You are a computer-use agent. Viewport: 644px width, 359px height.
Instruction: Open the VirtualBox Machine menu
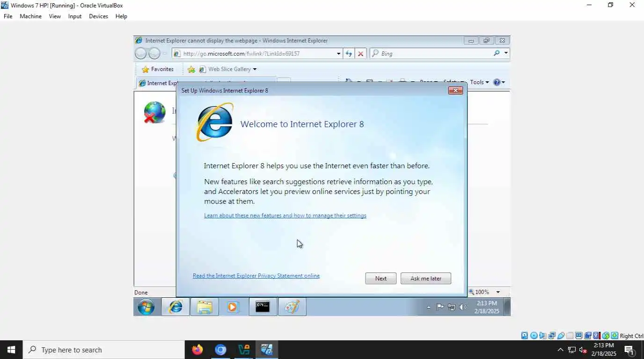pos(30,16)
